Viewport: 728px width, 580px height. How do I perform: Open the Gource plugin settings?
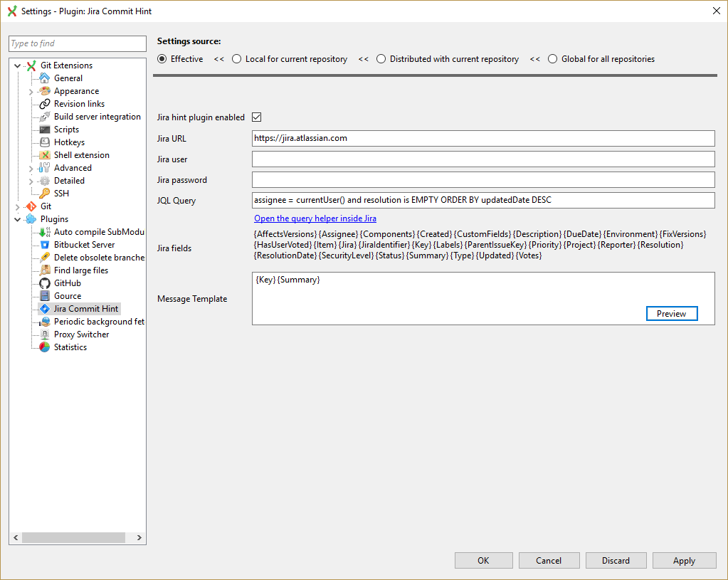pyautogui.click(x=68, y=296)
